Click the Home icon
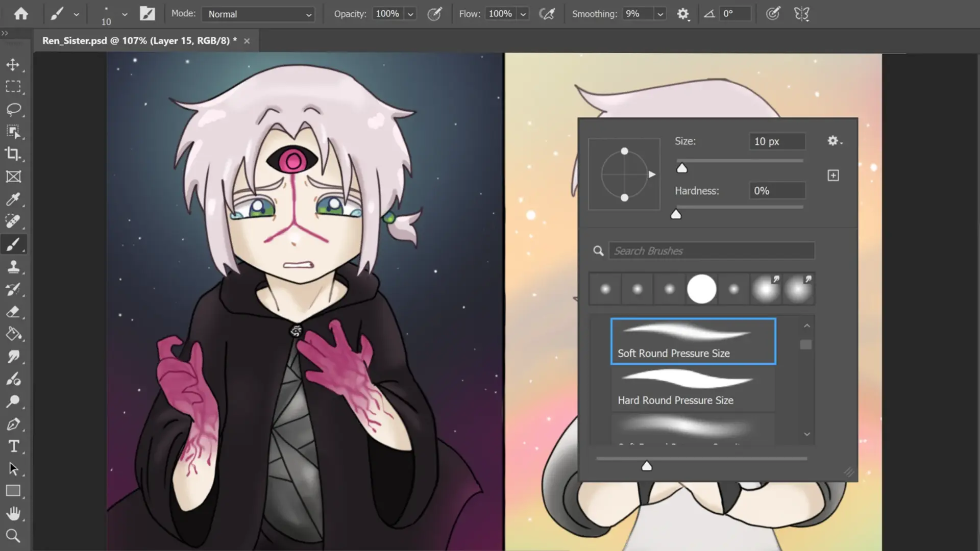Screen dimensions: 980x551 coord(21,14)
